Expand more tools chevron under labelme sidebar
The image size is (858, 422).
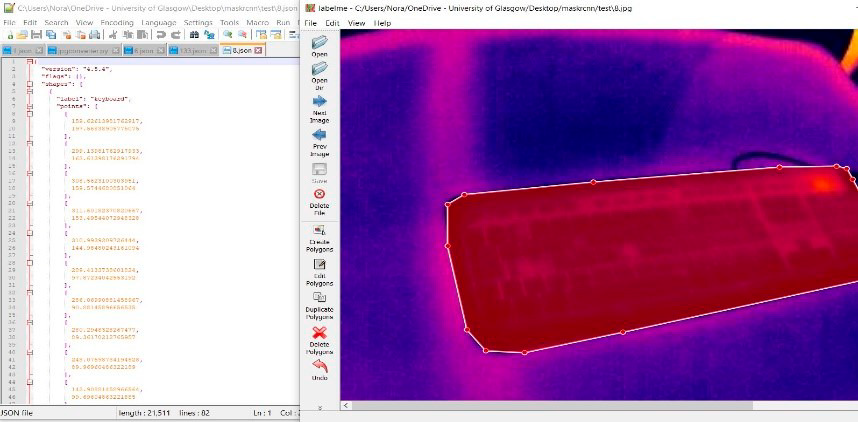pos(320,407)
